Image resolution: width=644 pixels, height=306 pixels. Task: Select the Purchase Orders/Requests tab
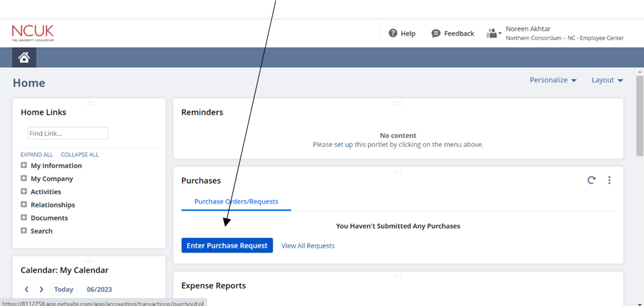click(236, 202)
